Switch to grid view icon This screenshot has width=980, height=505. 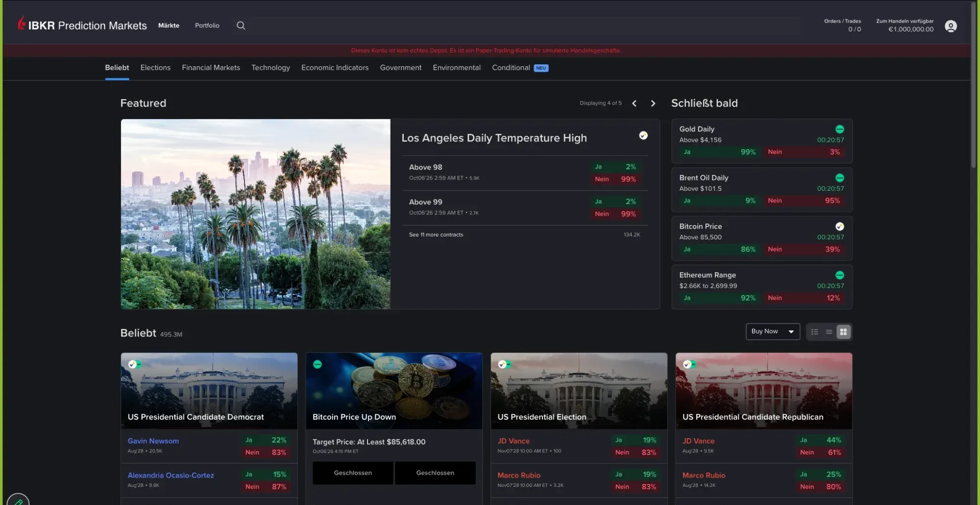(x=843, y=332)
